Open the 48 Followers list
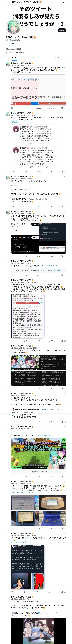Image resolution: width=72 pixels, height=644 pixels. tap(20, 52)
